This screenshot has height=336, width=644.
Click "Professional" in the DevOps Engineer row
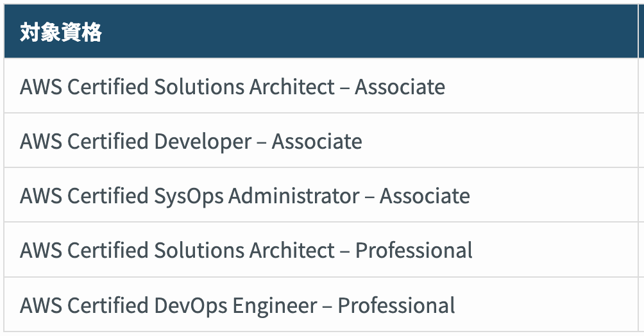click(396, 305)
